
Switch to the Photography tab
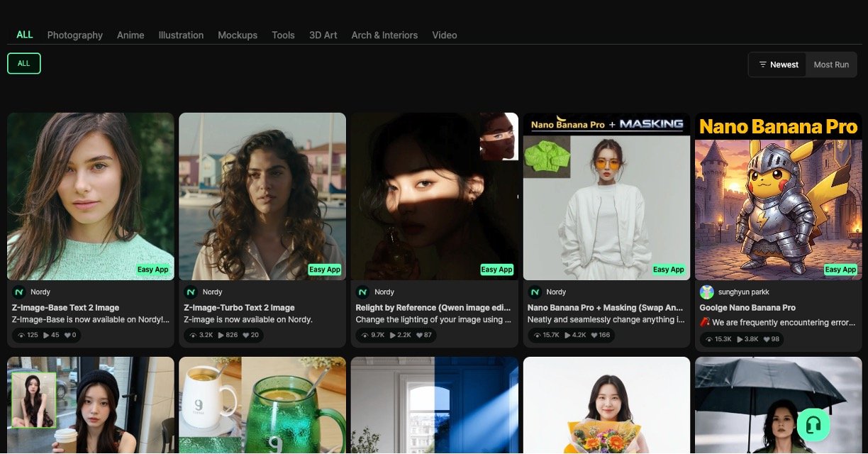tap(75, 35)
